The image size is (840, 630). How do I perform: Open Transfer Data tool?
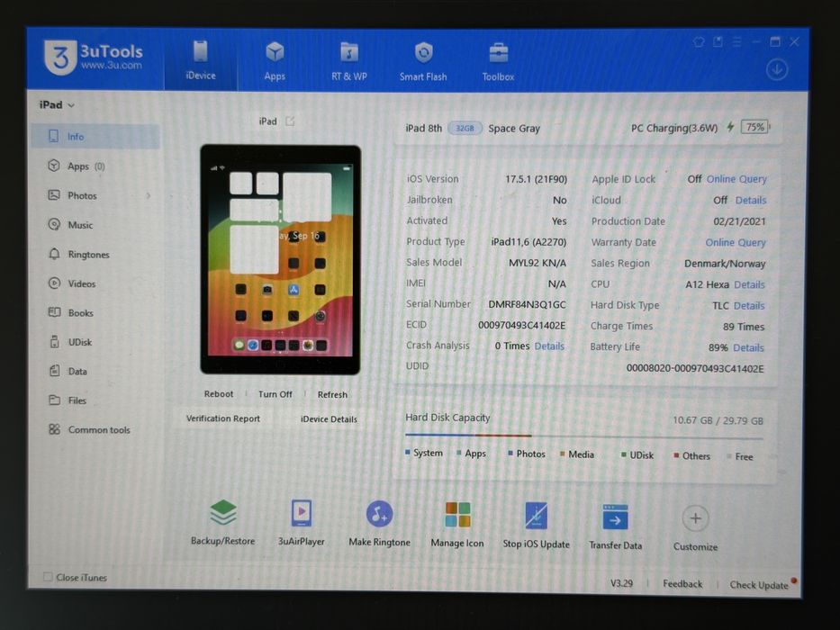[x=615, y=526]
